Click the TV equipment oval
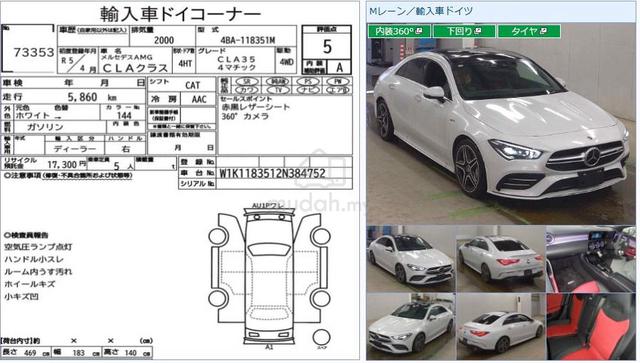The height and width of the screenshot is (363, 640). pos(278,90)
